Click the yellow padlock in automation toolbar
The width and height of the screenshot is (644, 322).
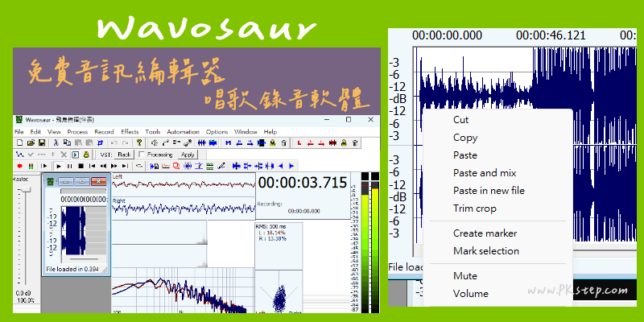(x=86, y=155)
